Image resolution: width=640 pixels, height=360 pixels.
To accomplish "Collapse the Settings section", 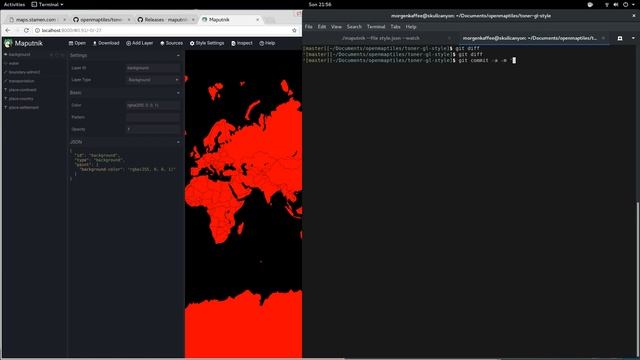I will (x=178, y=56).
